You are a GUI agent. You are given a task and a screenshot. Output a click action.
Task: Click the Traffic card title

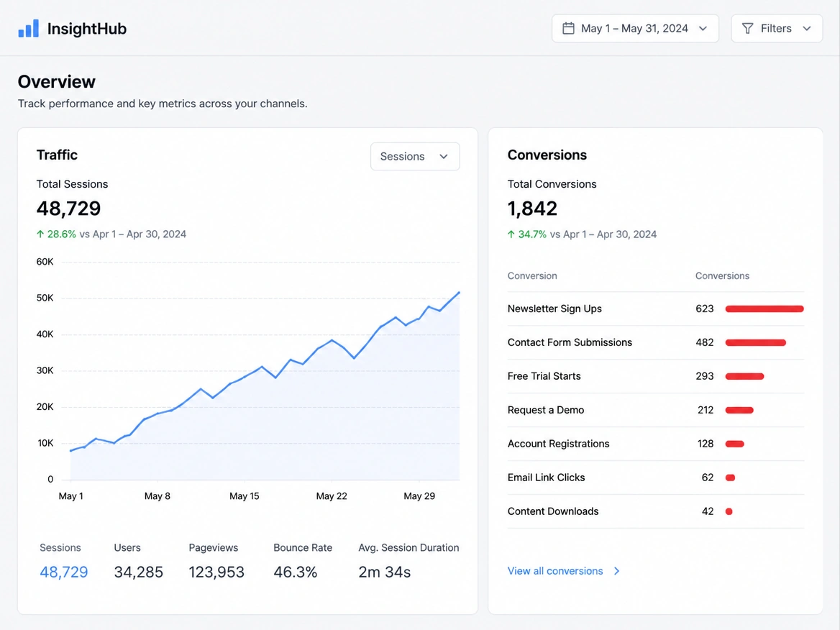pyautogui.click(x=57, y=155)
